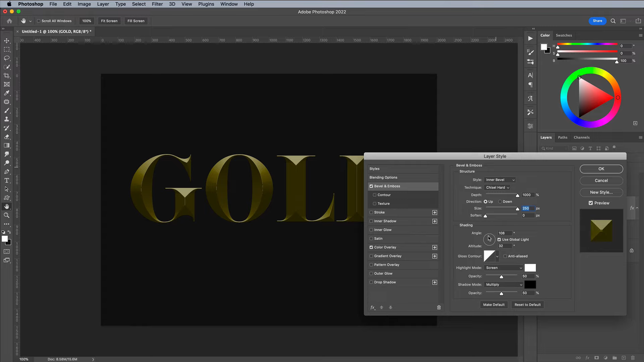Click the Fit Screen button
644x362 pixels.
point(109,21)
